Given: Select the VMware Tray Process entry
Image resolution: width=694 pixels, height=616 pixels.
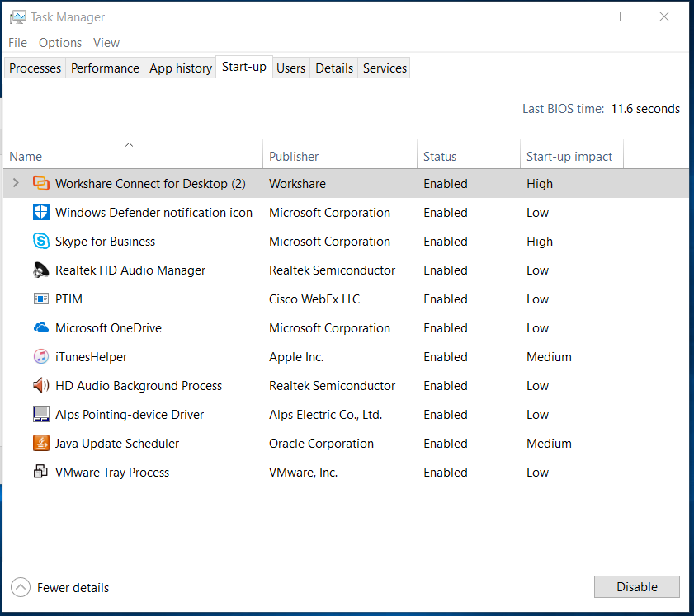Looking at the screenshot, I should pos(346,472).
